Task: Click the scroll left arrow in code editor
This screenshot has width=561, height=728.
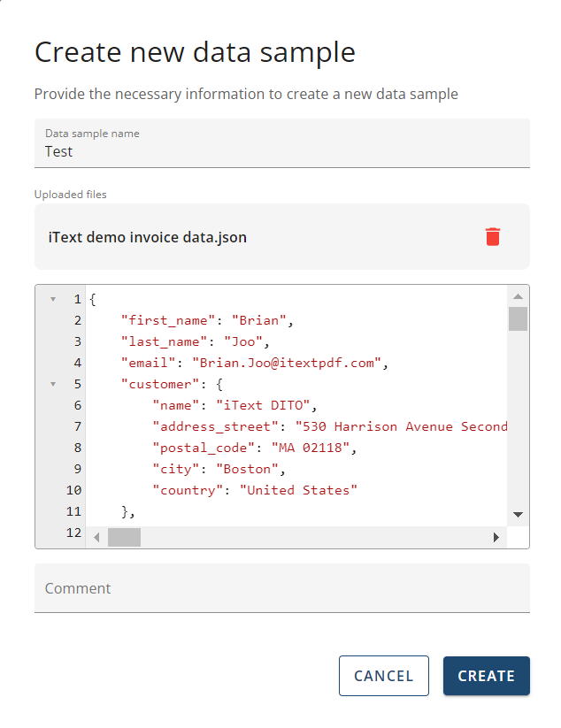Action: [96, 537]
